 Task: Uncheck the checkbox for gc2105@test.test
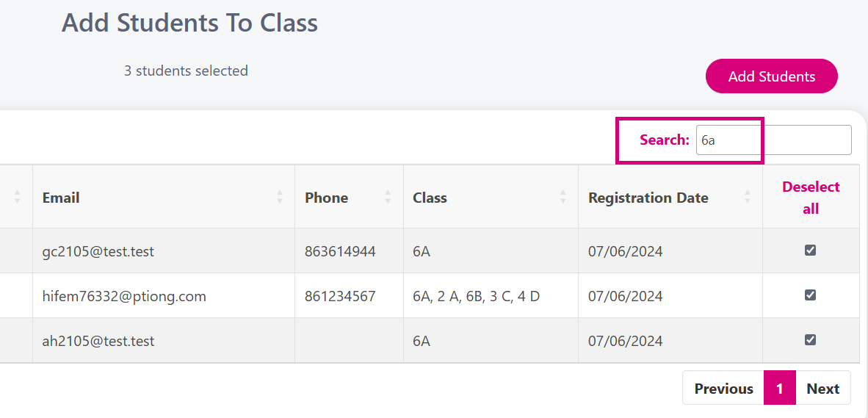coord(810,251)
